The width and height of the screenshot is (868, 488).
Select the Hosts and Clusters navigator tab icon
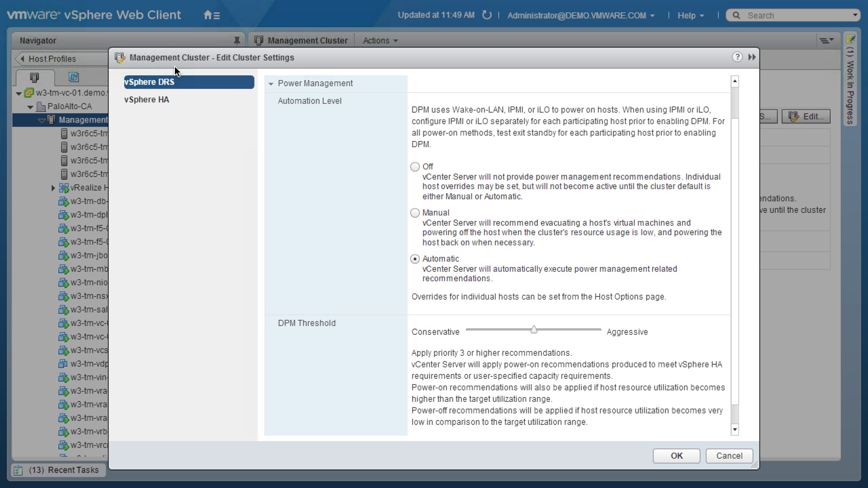tap(35, 77)
